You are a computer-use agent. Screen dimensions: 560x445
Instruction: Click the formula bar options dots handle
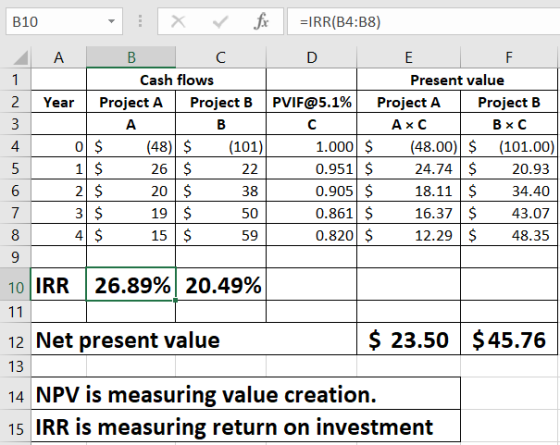point(140,21)
